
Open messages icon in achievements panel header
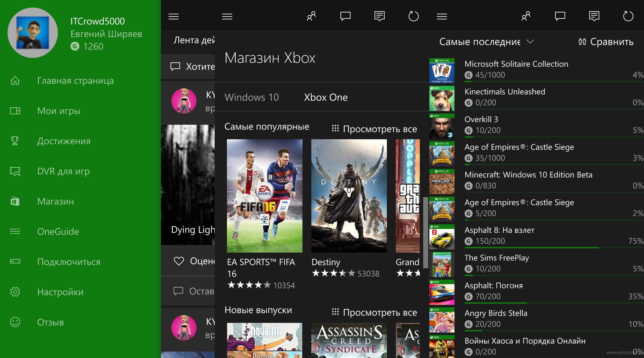[560, 16]
